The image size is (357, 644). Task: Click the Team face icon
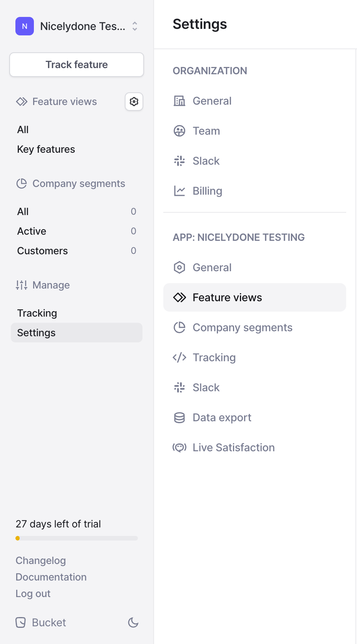tap(179, 131)
